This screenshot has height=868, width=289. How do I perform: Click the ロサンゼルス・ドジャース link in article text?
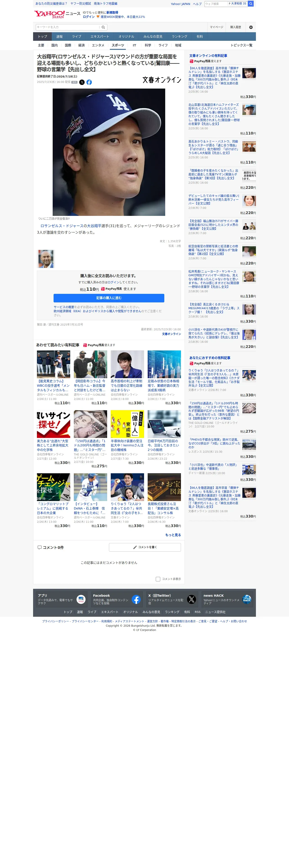[62, 226]
